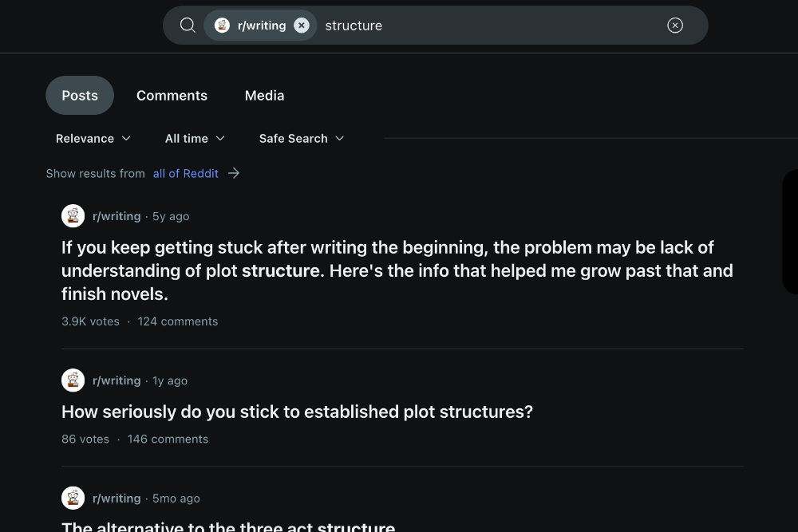This screenshot has width=798, height=532.
Task: Click the r/writing avatar in search chip
Action: [x=223, y=26]
